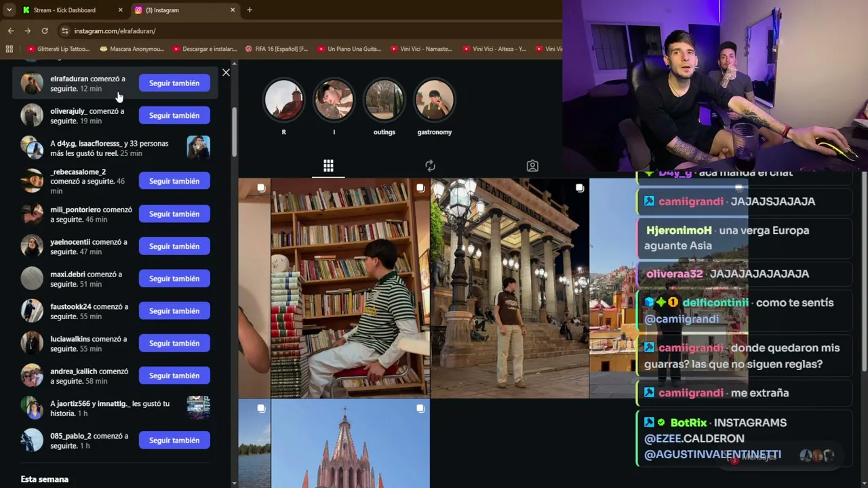Image resolution: width=868 pixels, height=488 pixels.
Task: Open the Mascara Anonymou bookmark
Action: [x=132, y=49]
